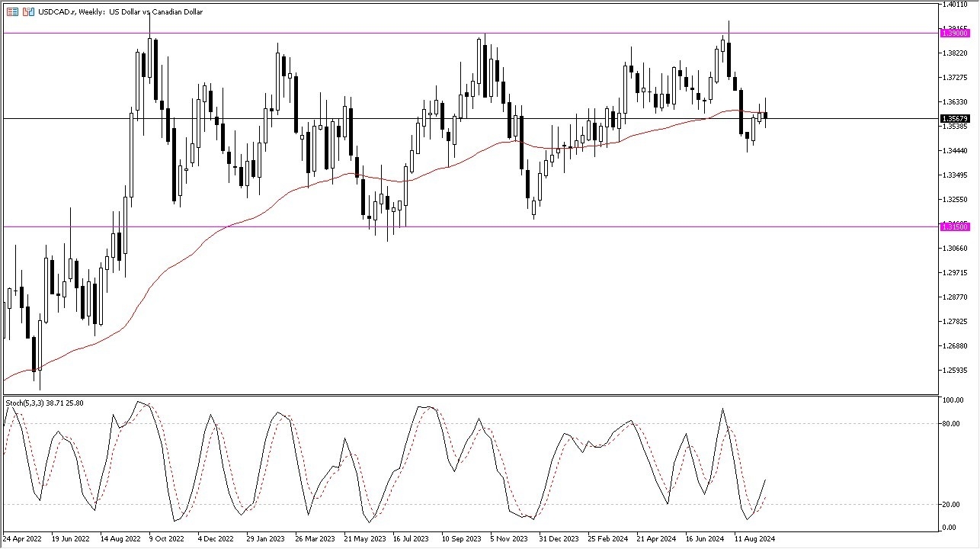
Task: Click the 1.40110 price scale value
Action: pyautogui.click(x=954, y=5)
